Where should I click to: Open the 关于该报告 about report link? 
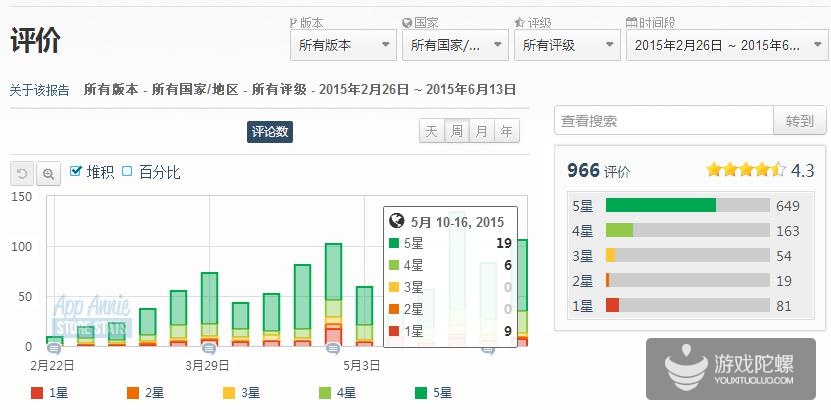tap(40, 90)
